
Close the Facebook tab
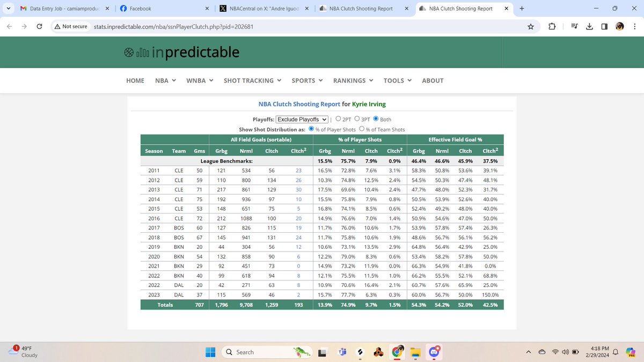click(207, 9)
